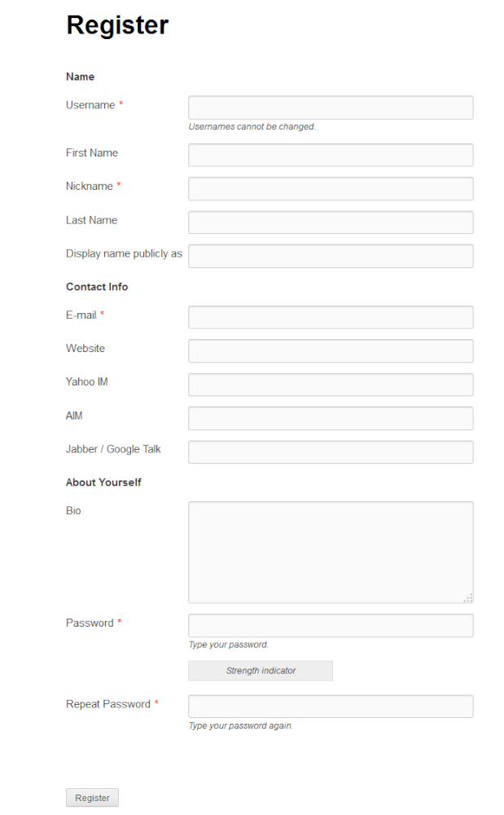Click the AIM text field

(331, 418)
